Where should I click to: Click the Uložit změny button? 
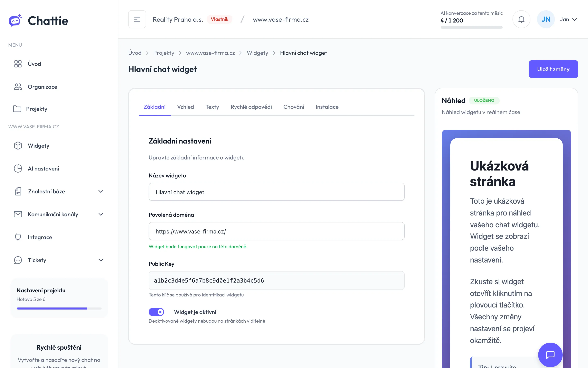coord(553,69)
